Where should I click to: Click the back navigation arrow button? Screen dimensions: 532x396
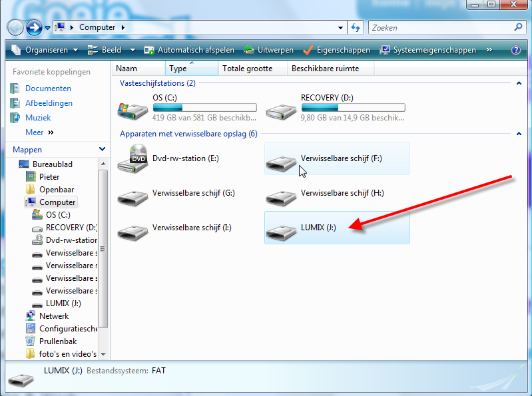15,27
